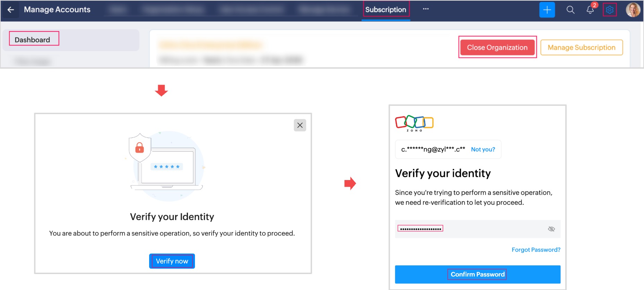The image size is (644, 290).
Task: Click the back arrow beside Manage Accounts
Action: click(11, 10)
